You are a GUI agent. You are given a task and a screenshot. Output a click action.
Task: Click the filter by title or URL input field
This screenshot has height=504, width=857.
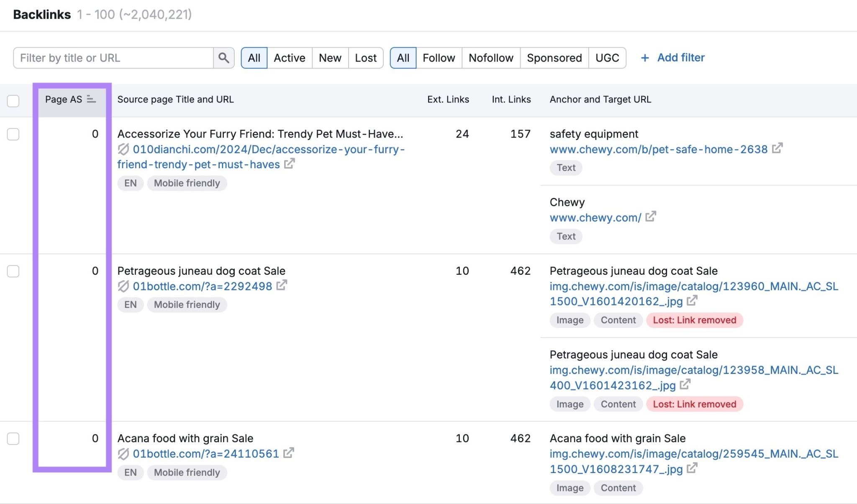113,58
